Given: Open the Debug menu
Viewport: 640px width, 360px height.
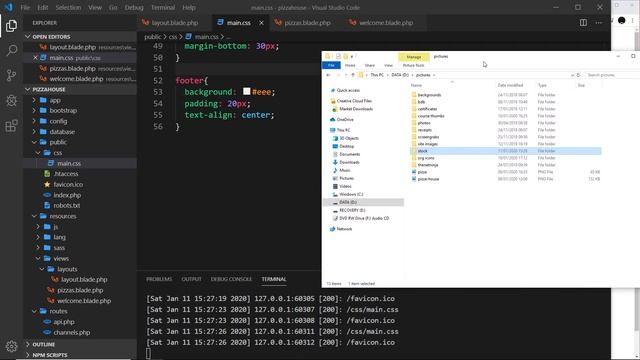Looking at the screenshot, I should (134, 7).
